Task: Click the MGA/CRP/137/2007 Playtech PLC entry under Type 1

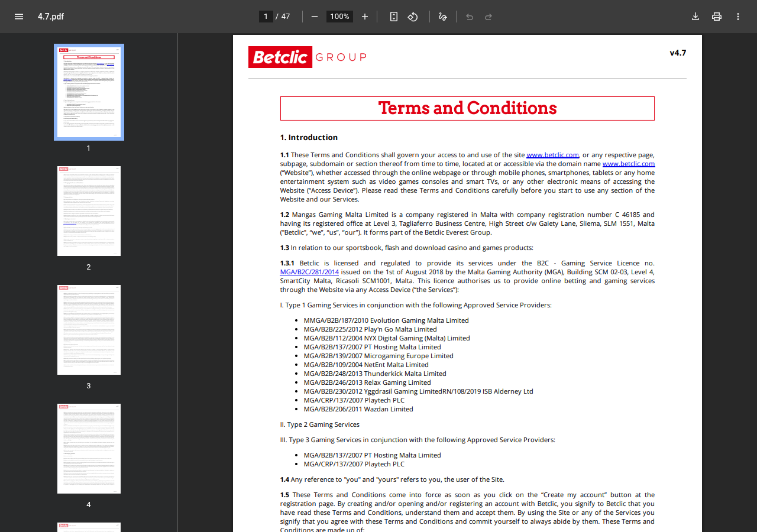Action: (354, 400)
